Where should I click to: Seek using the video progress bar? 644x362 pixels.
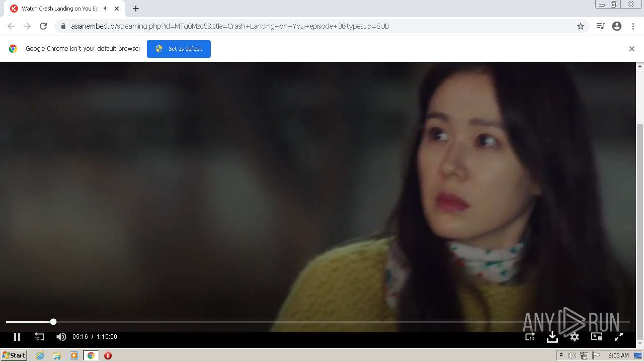click(318, 322)
